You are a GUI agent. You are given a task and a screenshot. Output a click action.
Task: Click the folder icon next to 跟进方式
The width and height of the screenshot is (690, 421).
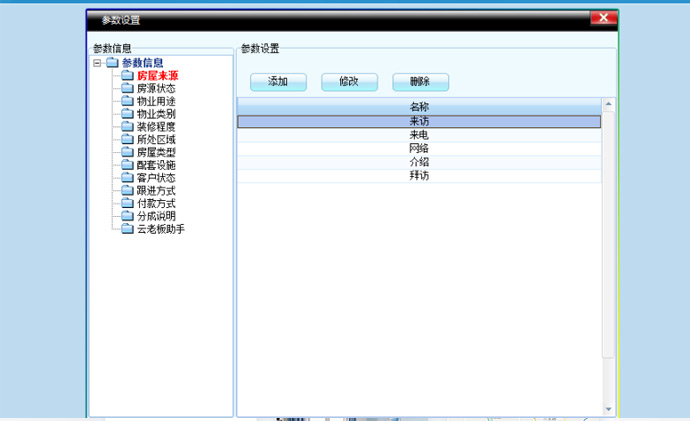pyautogui.click(x=127, y=190)
